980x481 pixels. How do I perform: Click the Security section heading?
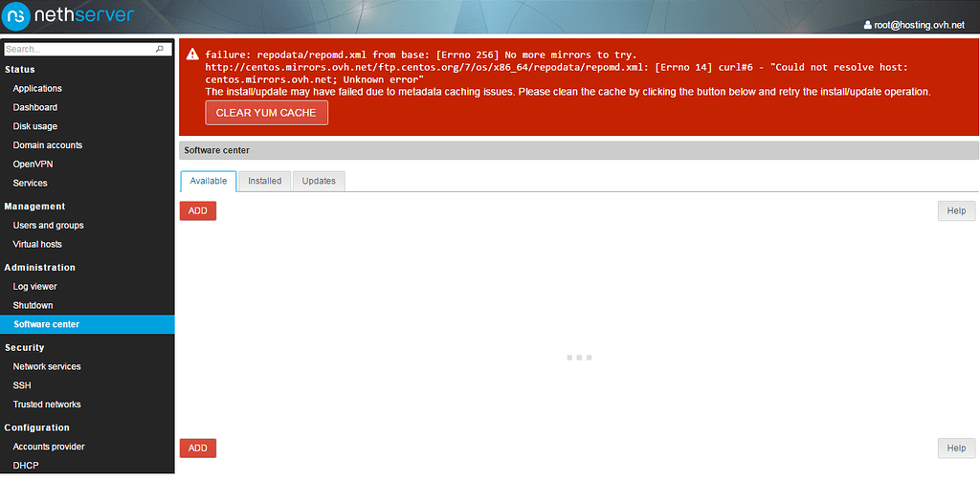24,347
